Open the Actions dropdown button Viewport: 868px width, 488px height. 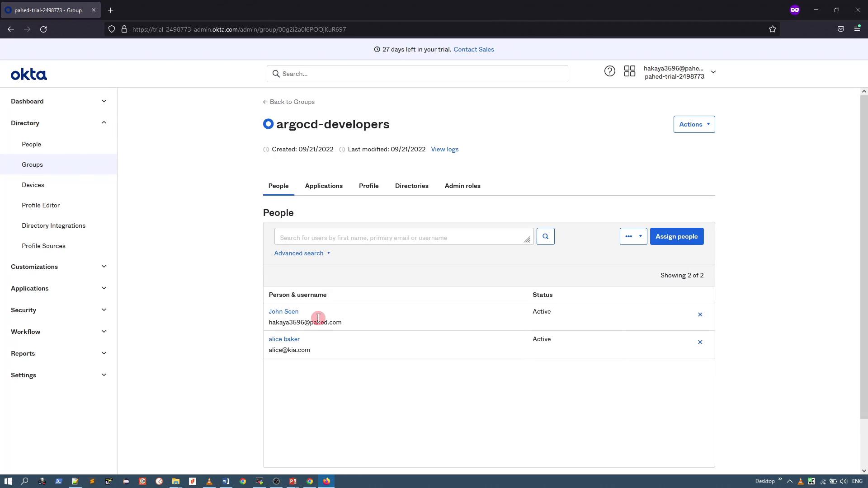[694, 124]
